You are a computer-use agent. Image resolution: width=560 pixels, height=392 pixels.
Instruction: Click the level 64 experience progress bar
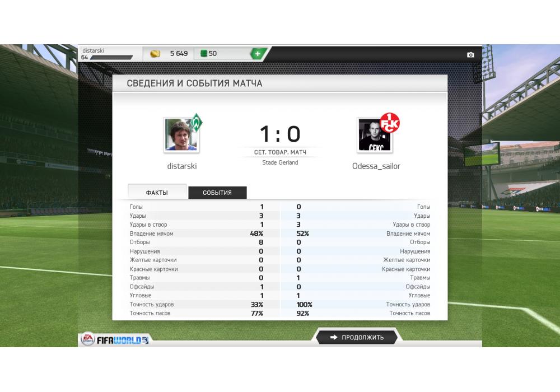pyautogui.click(x=111, y=58)
